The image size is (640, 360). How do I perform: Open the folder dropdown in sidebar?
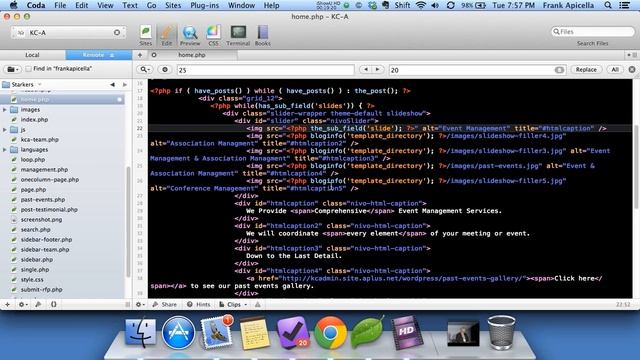(13, 69)
